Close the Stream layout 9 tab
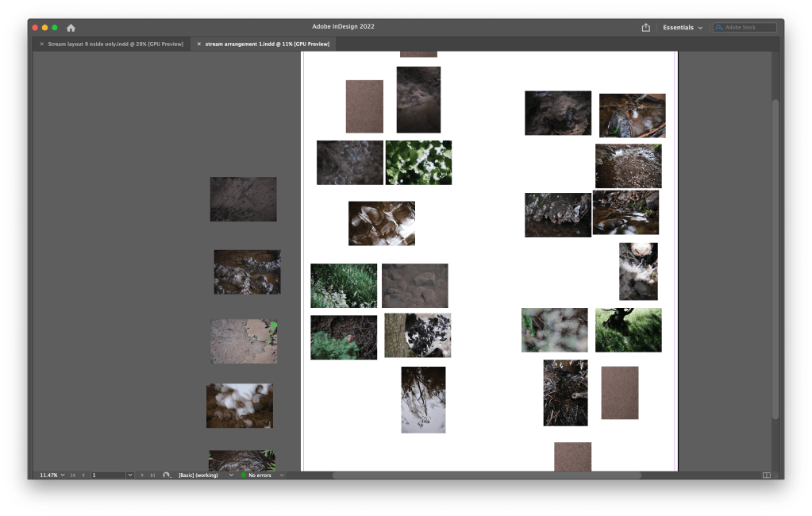 (x=42, y=44)
